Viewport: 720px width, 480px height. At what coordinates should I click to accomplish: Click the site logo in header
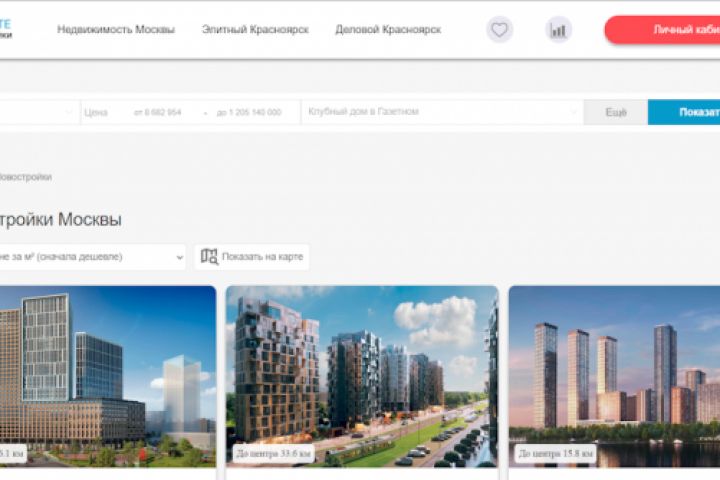[x=6, y=28]
